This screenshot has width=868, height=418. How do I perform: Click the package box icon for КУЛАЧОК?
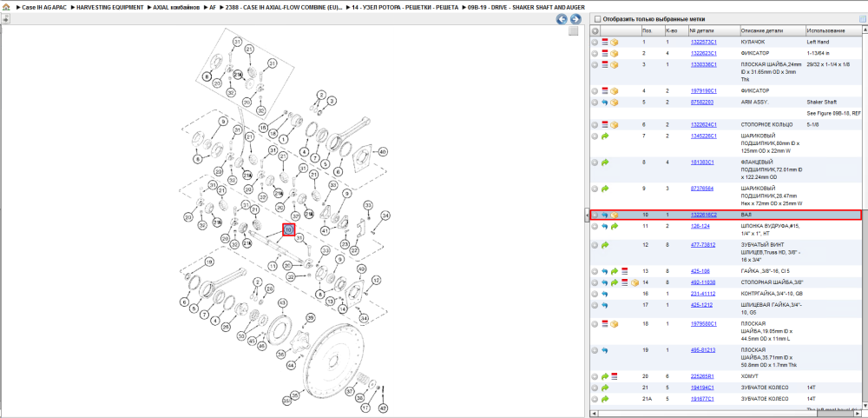tap(615, 42)
